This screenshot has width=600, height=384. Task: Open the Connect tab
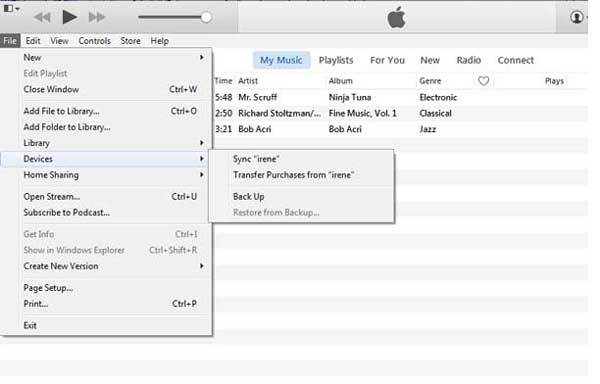click(516, 60)
